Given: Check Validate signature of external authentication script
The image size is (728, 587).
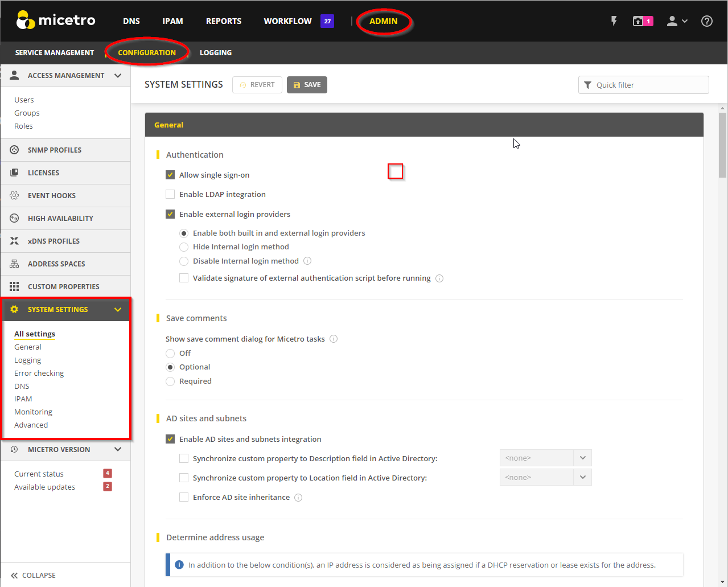Looking at the screenshot, I should (x=184, y=278).
